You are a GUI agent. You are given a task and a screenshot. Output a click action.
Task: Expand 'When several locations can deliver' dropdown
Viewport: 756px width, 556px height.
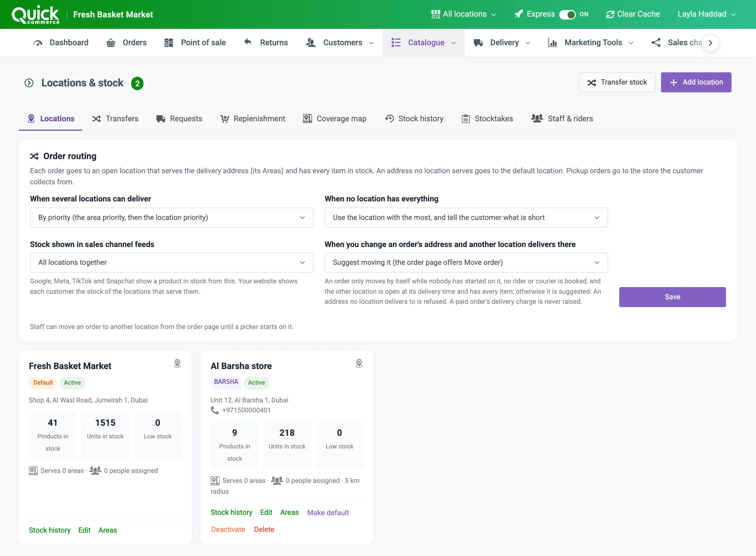172,217
